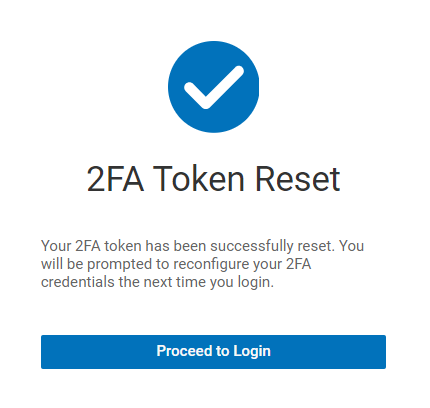Click the word Proceed on the button
Screen dimensions: 430x408
184,351
